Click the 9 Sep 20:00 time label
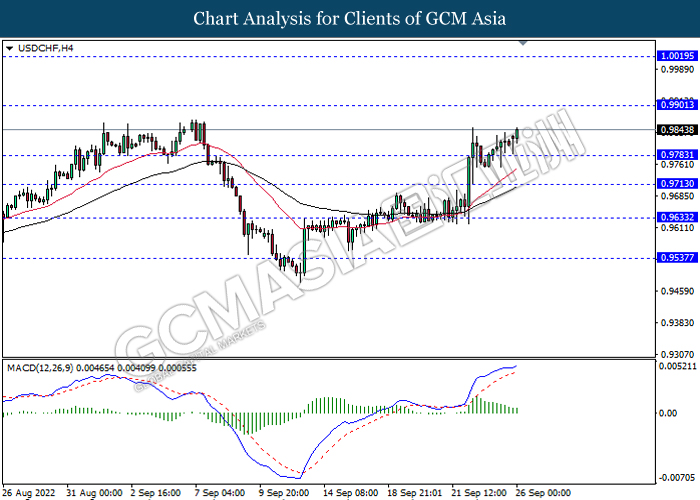This screenshot has height=500, width=700. [x=284, y=493]
